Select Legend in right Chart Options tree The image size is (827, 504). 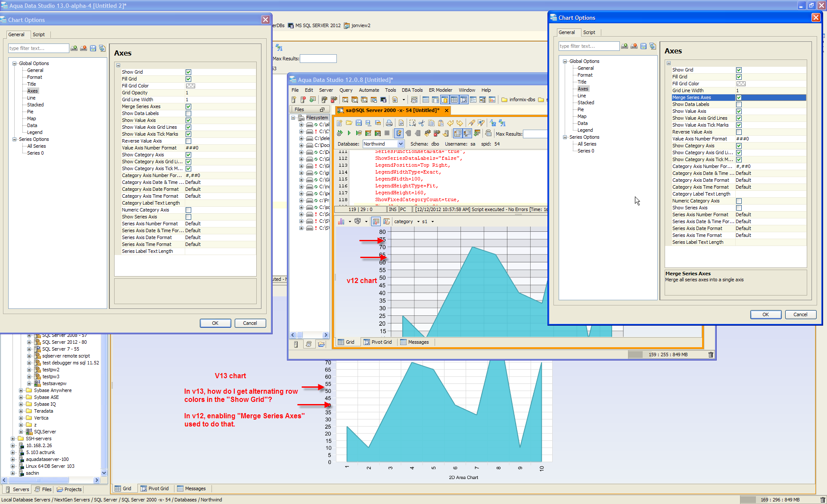click(585, 130)
